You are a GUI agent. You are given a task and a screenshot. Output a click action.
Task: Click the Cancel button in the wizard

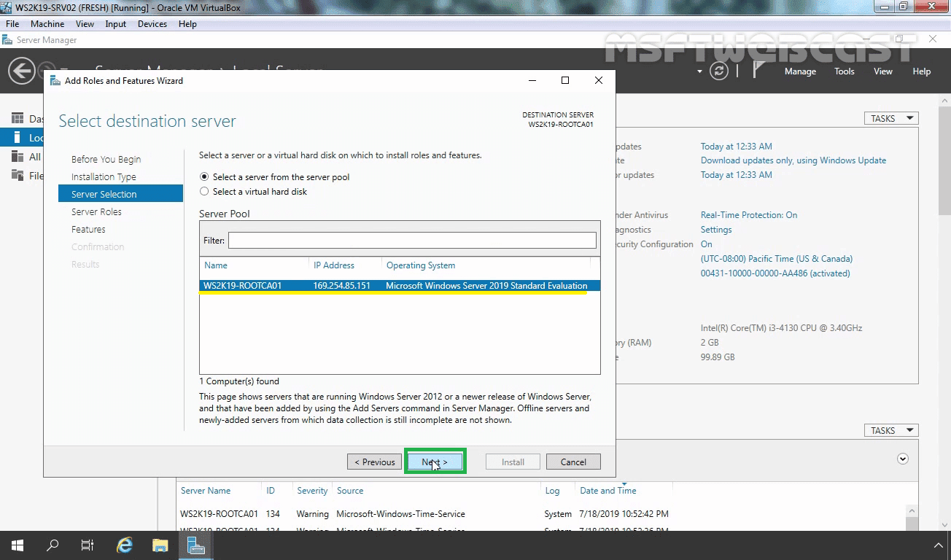[x=573, y=462]
